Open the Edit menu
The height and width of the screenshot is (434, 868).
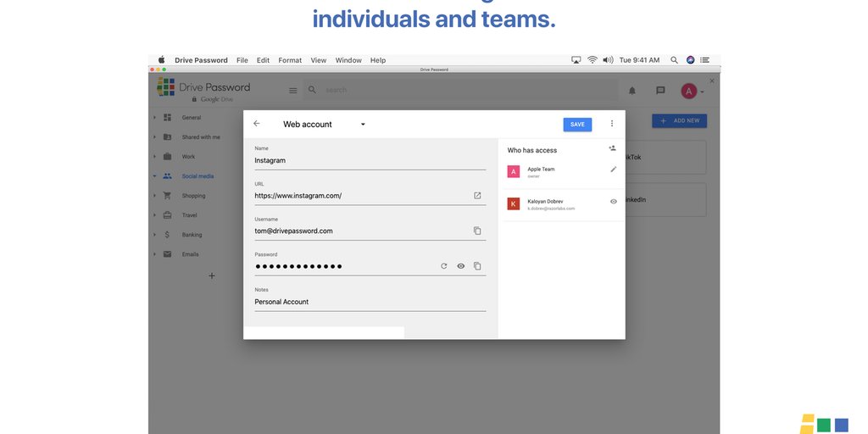pyautogui.click(x=263, y=60)
